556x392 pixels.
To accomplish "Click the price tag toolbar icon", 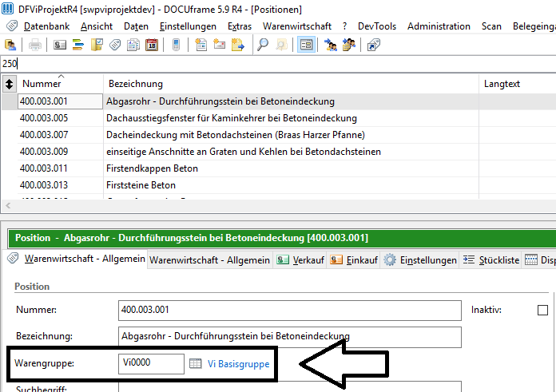I will 115,45.
